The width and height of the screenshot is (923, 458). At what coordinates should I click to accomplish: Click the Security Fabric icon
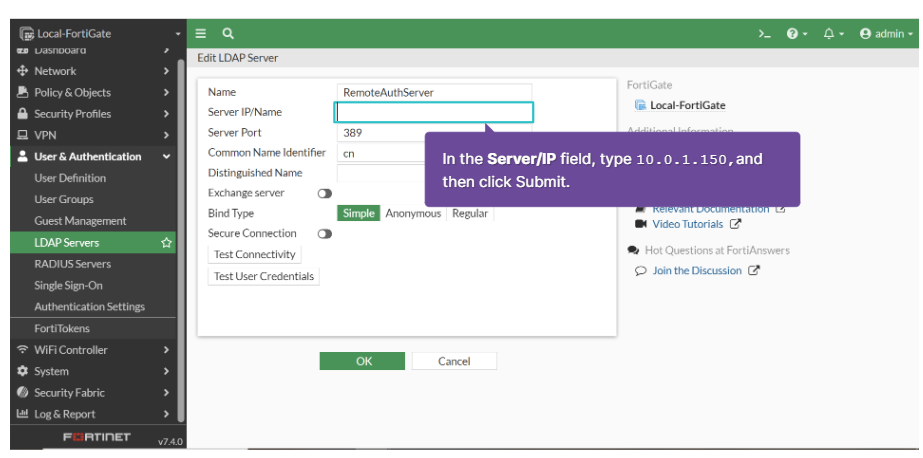(x=23, y=392)
